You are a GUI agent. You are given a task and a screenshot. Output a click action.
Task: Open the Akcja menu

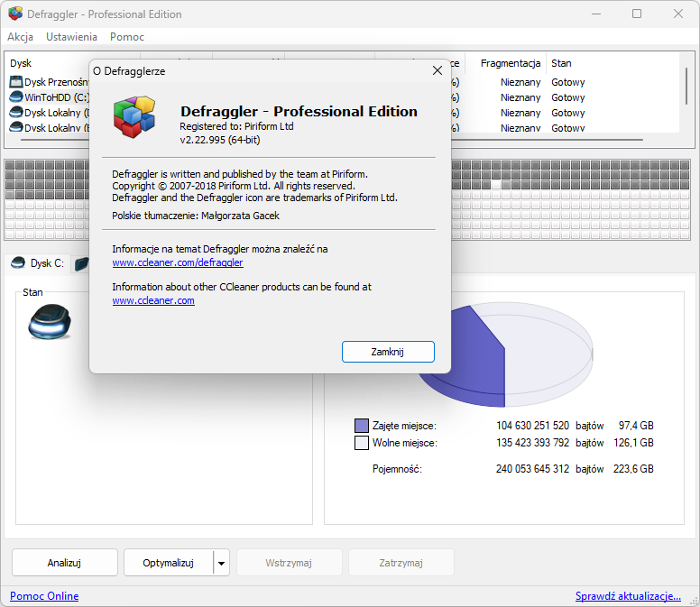click(x=20, y=37)
